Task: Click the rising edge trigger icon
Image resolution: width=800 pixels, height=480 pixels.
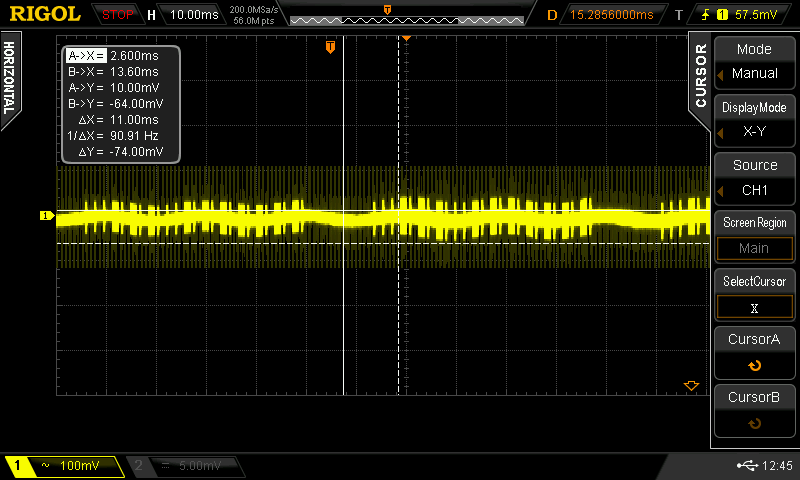Action: pos(706,15)
